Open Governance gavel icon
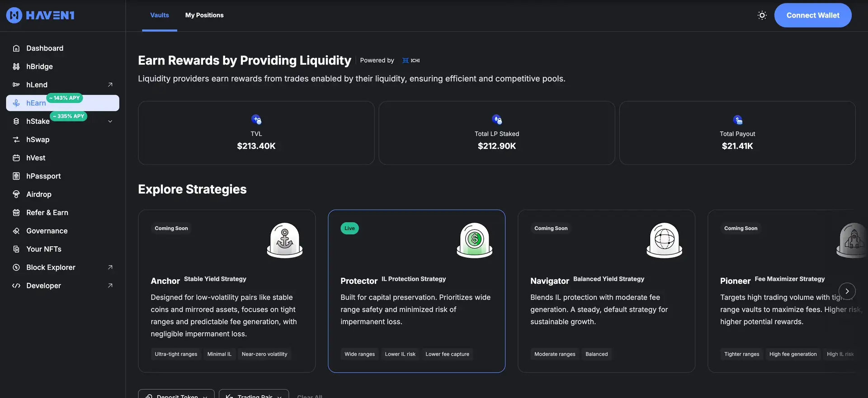Viewport: 868px width, 398px height. [x=16, y=231]
